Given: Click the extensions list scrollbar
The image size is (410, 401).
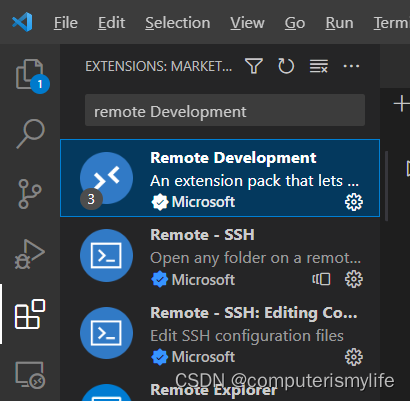Looking at the screenshot, I should tap(386, 186).
